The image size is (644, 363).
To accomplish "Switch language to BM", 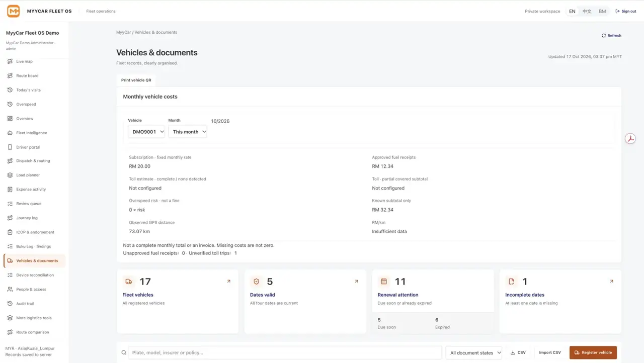I will click(602, 11).
